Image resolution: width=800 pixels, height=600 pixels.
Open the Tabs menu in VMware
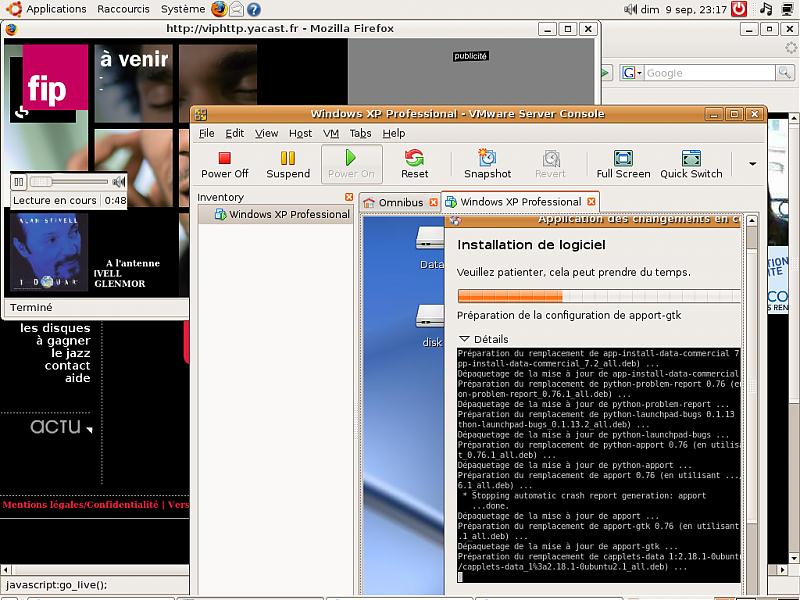[x=360, y=133]
